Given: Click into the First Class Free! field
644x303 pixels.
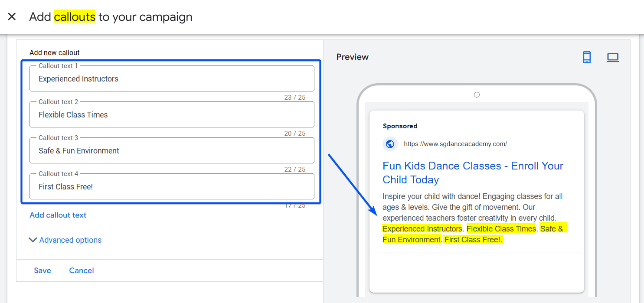Looking at the screenshot, I should 171,187.
